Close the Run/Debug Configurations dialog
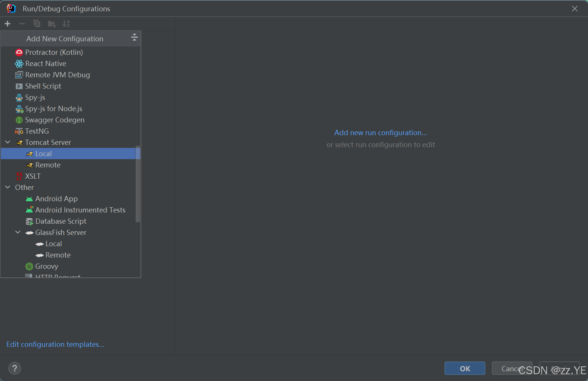Screen dimensions: 588x381 click(575, 9)
